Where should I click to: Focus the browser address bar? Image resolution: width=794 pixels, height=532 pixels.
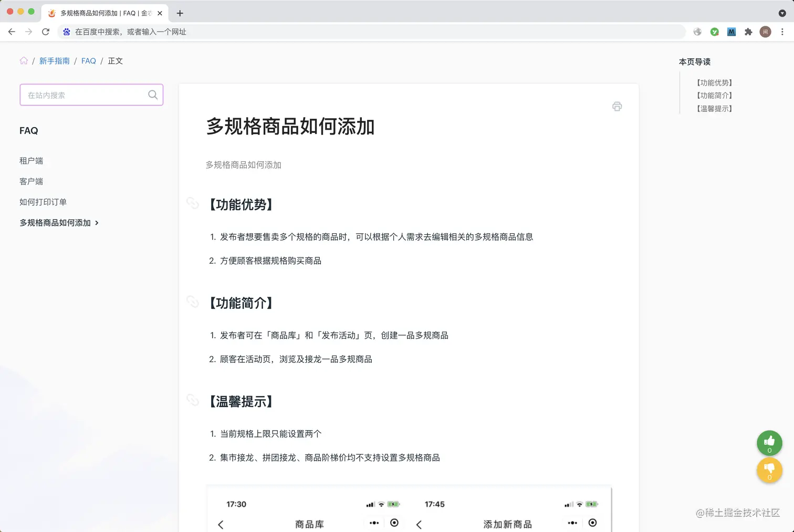tap(371, 32)
